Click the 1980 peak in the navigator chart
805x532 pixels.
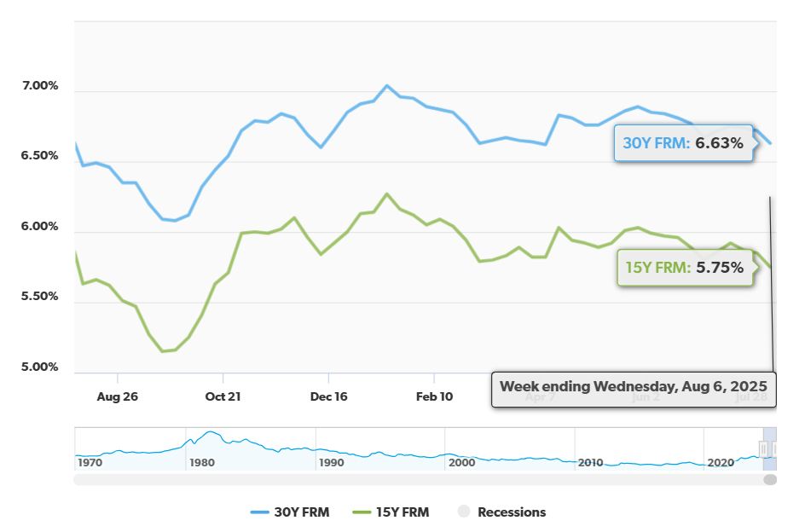tap(209, 433)
